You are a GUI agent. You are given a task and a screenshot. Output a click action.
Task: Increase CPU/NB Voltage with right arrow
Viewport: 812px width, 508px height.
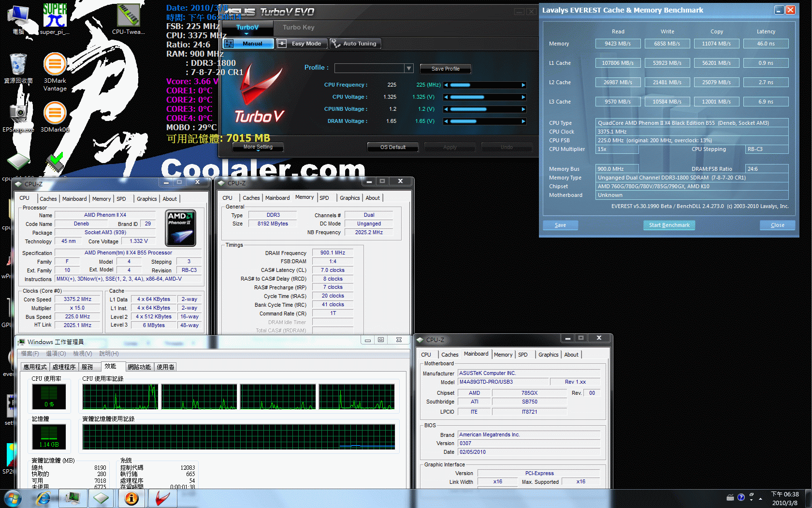[523, 109]
